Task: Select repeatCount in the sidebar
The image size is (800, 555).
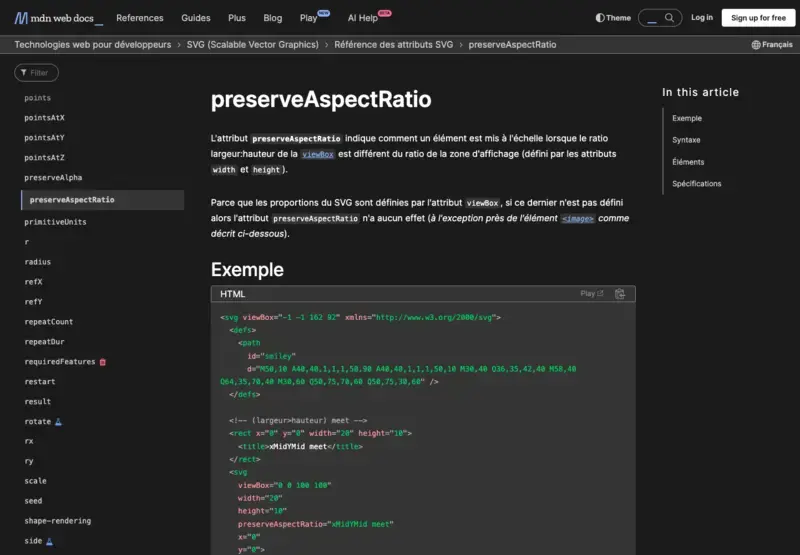Action: pyautogui.click(x=48, y=322)
